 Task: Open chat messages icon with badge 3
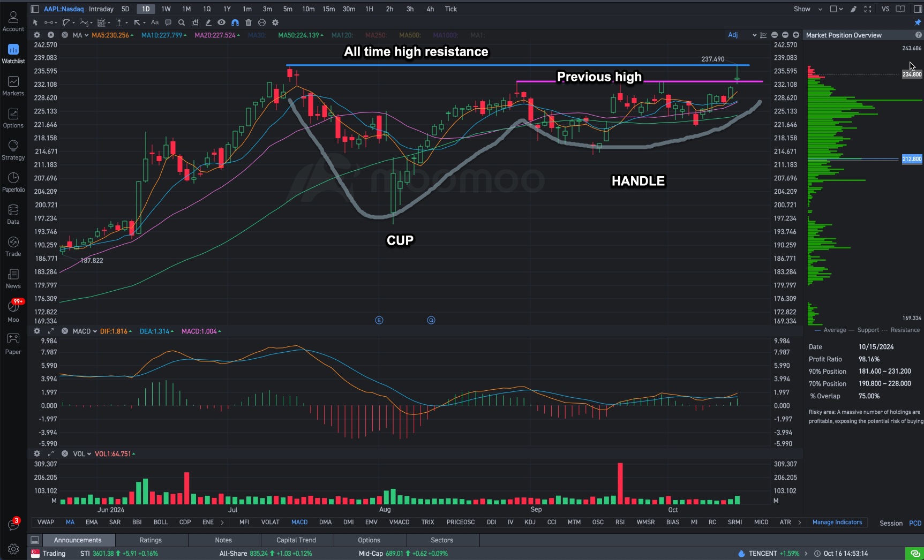point(13,525)
